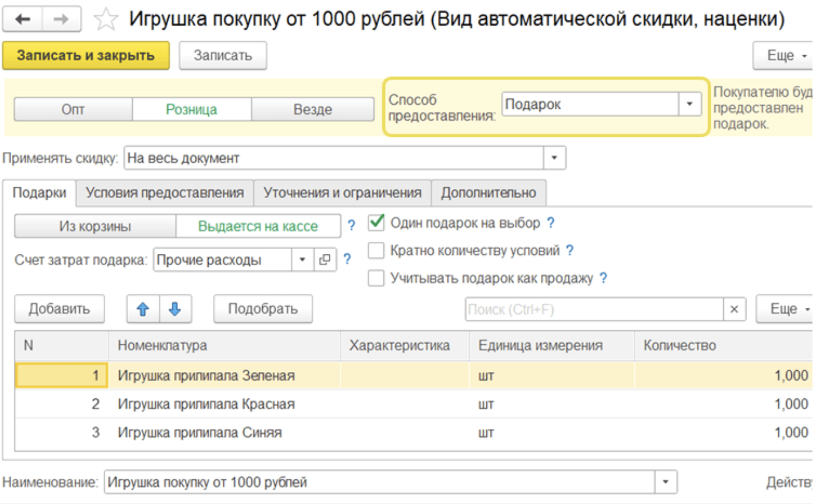Click 'Записать и закрыть' button
Viewport: 816px width, 504px height.
tap(86, 55)
